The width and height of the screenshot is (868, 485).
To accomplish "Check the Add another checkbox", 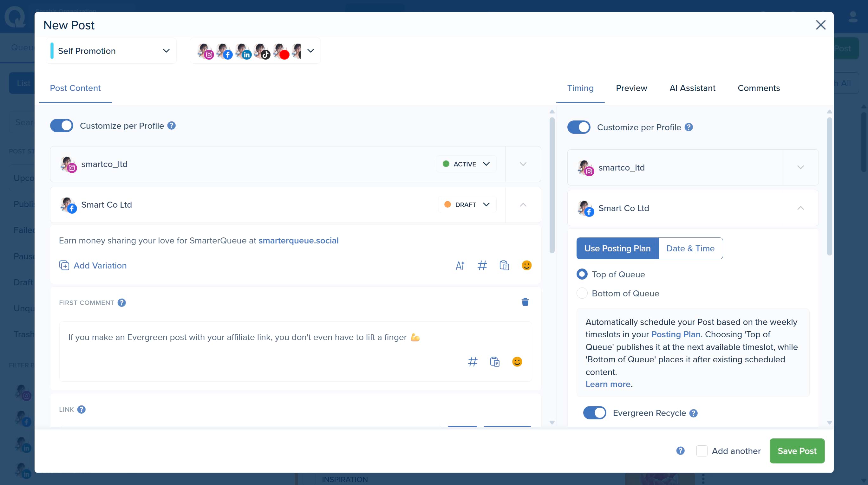I will [702, 451].
